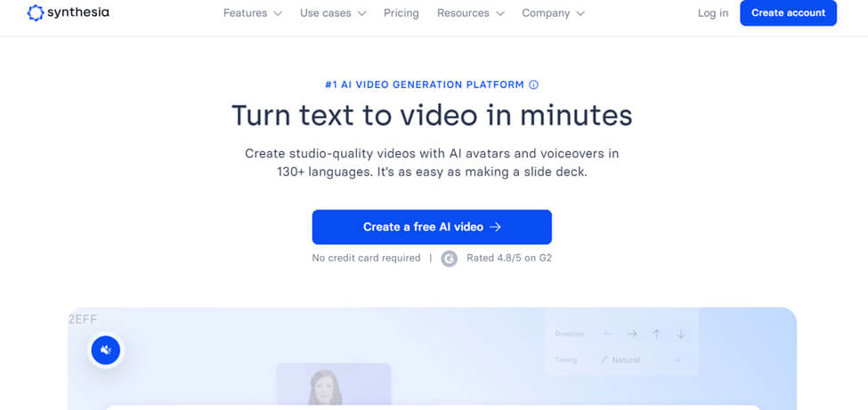
Task: Expand the Company menu
Action: [553, 13]
